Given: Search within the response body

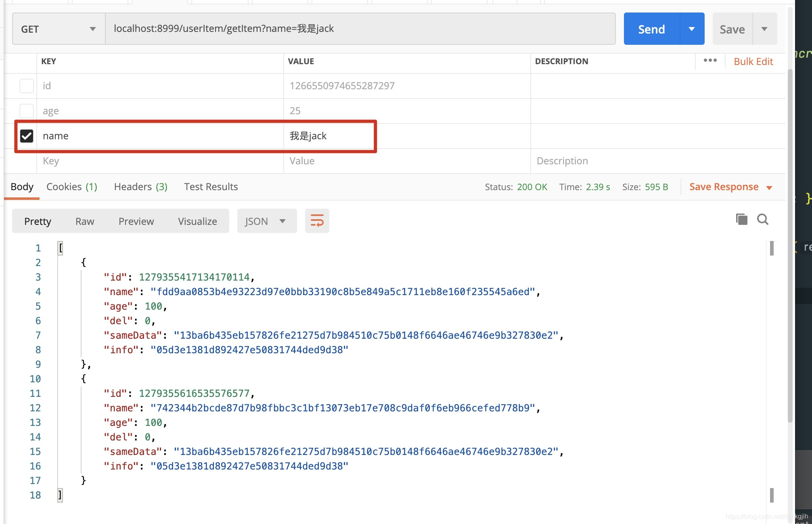Looking at the screenshot, I should coord(762,219).
